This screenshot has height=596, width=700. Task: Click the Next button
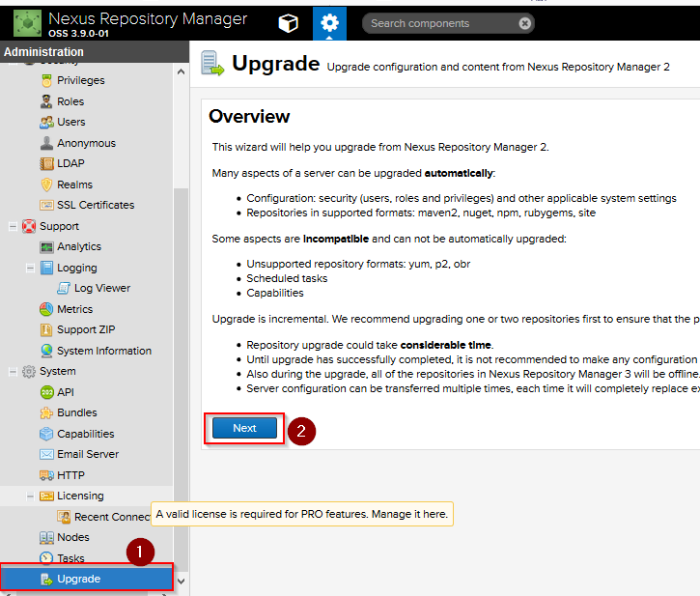(x=244, y=428)
